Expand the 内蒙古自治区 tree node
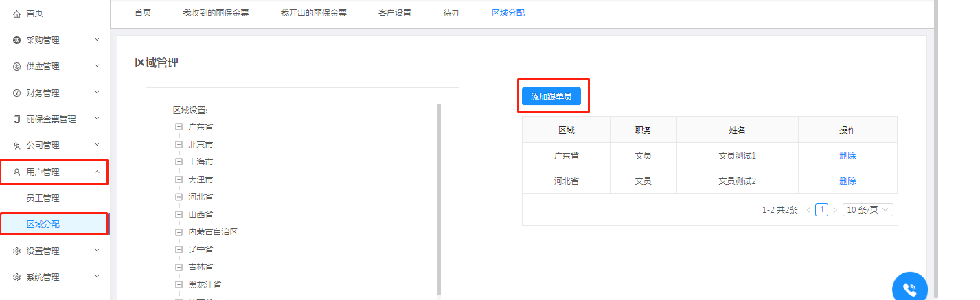Screen dimensions: 980x300 [179, 232]
